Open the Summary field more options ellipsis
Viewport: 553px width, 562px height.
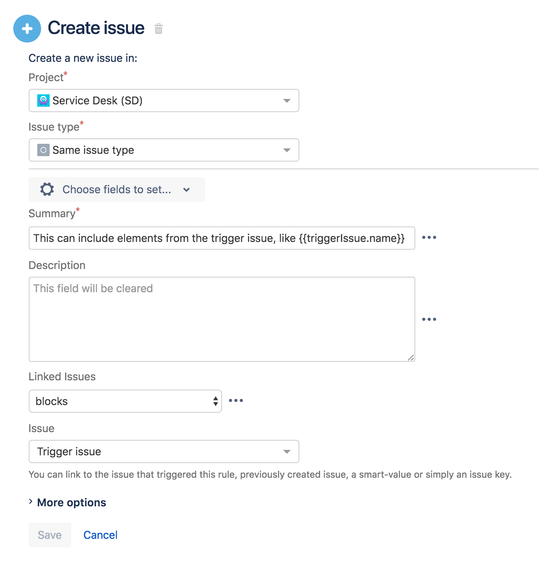(429, 238)
